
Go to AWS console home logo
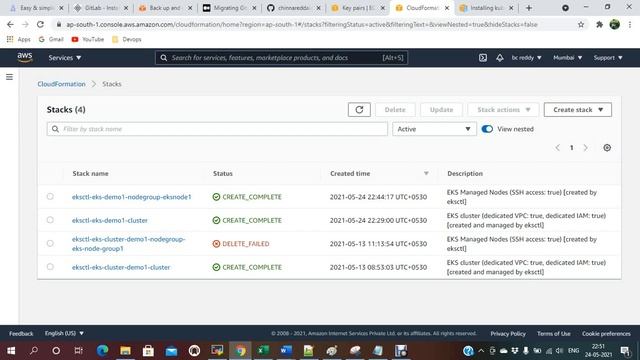coord(25,58)
